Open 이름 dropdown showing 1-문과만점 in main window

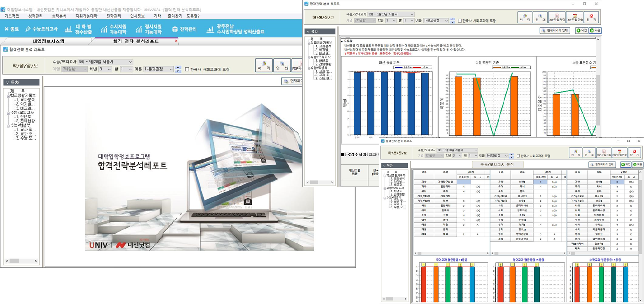coord(159,69)
